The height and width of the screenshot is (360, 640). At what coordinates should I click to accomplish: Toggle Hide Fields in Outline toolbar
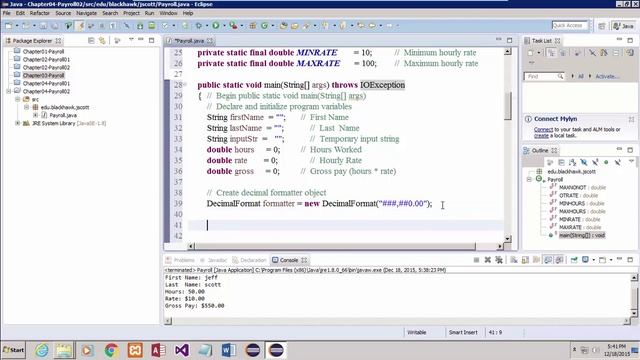tap(584, 162)
